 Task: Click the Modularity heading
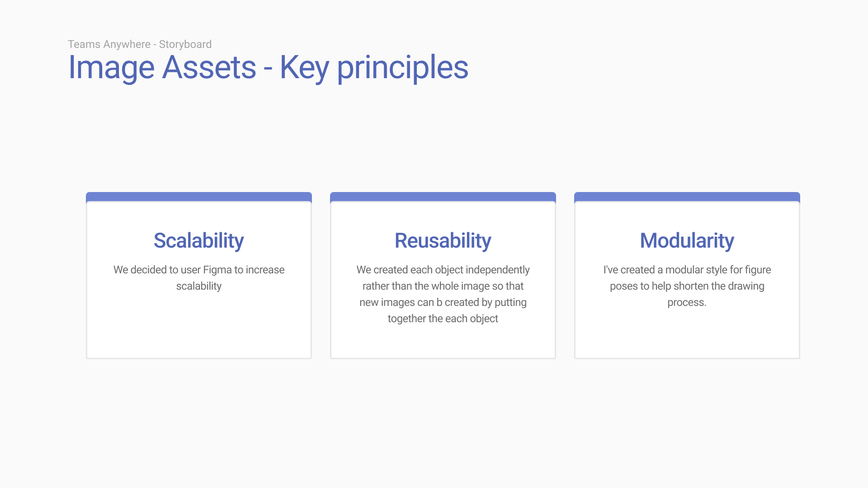pyautogui.click(x=687, y=240)
